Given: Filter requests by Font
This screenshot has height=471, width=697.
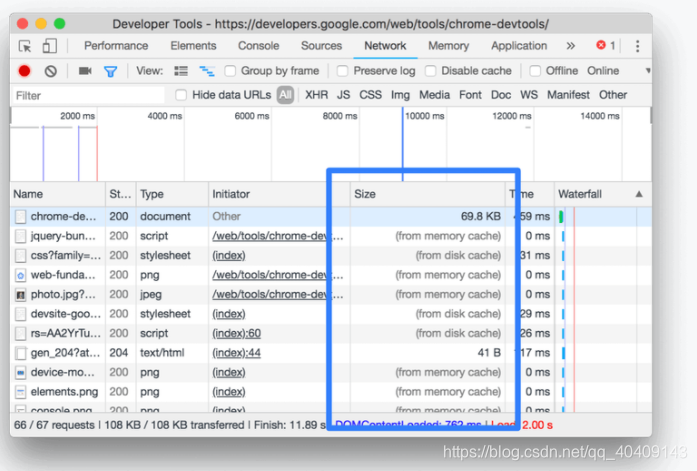Looking at the screenshot, I should point(470,95).
